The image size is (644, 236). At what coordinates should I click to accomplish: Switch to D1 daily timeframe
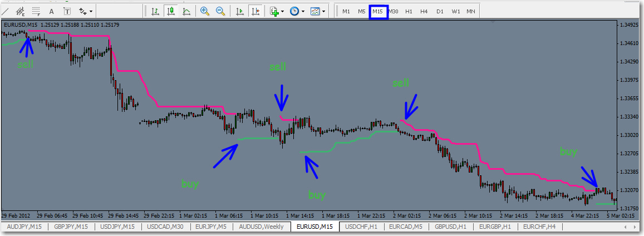click(440, 12)
